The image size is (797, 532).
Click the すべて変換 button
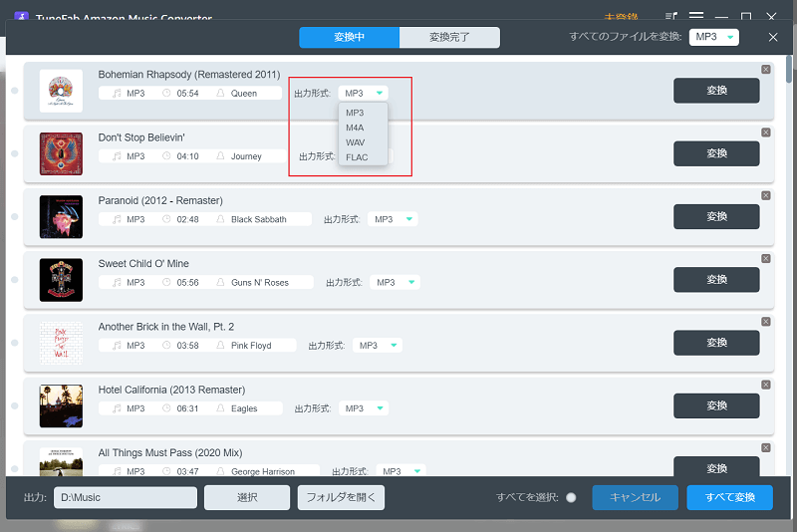pos(730,497)
